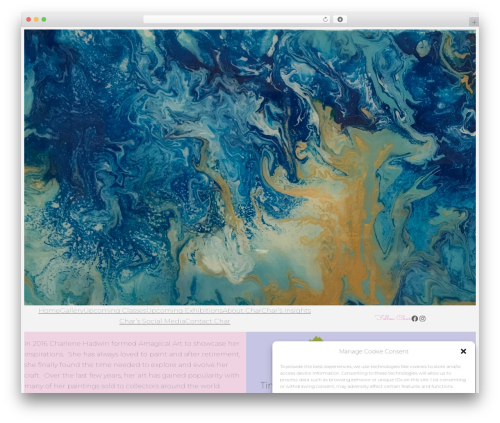Open Char's Insights menu link
500x423 pixels.
point(286,310)
